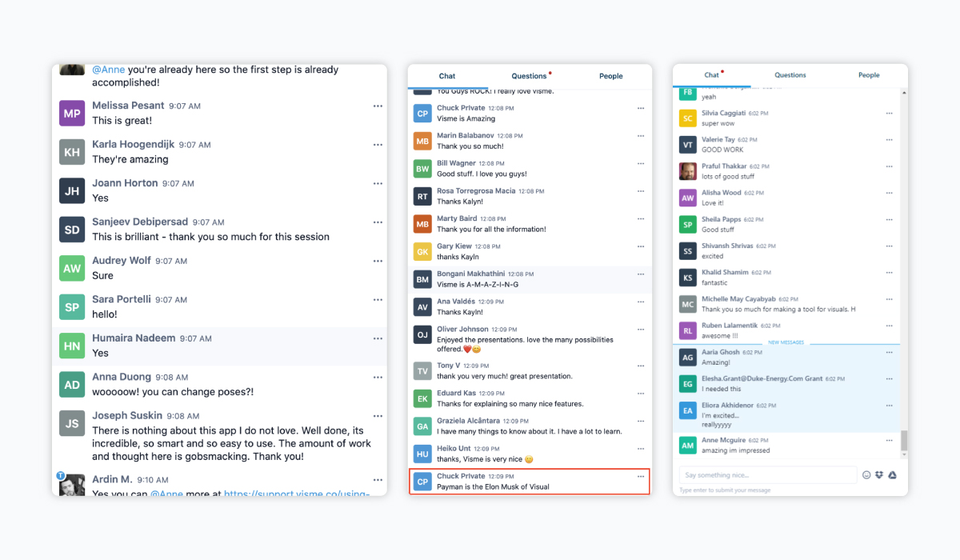
Task: Click Praful Thakkar's profile photo avatar
Action: [687, 171]
